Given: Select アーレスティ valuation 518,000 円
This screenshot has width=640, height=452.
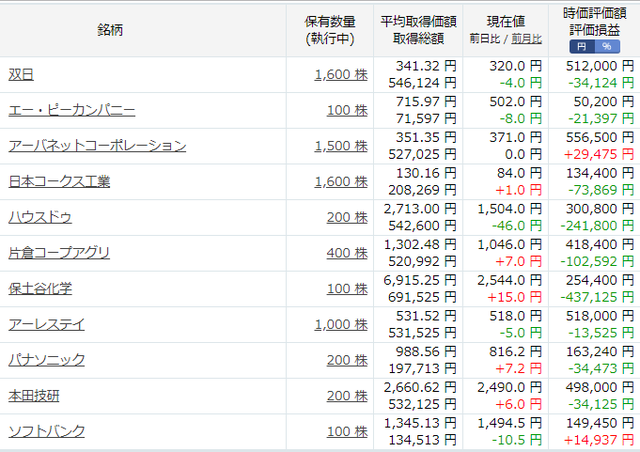Looking at the screenshot, I should click(x=600, y=316).
